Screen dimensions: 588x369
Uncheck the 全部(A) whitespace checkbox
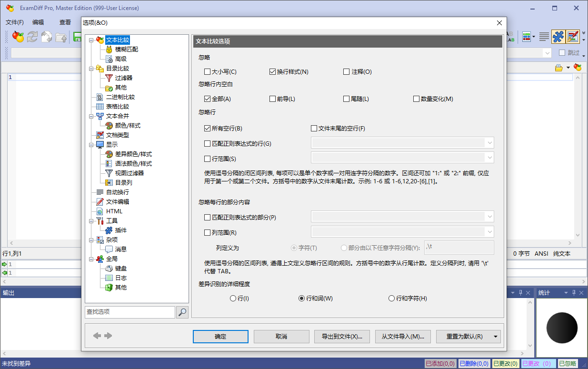pyautogui.click(x=207, y=99)
